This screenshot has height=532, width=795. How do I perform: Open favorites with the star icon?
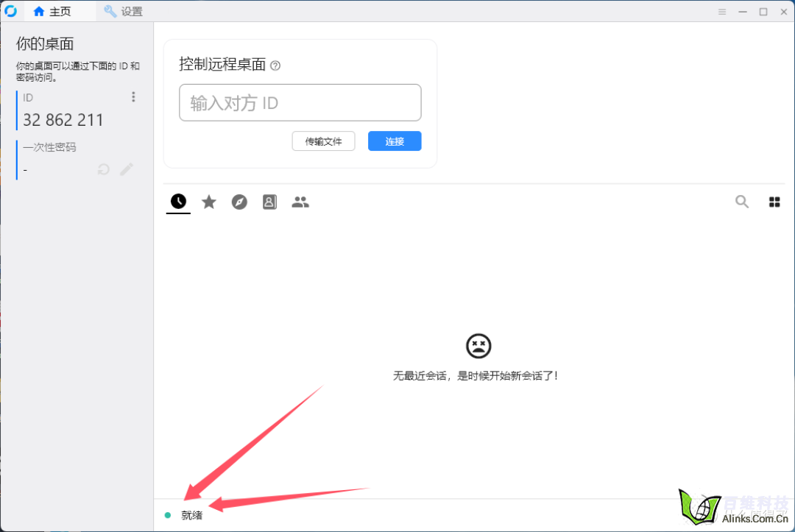click(209, 202)
